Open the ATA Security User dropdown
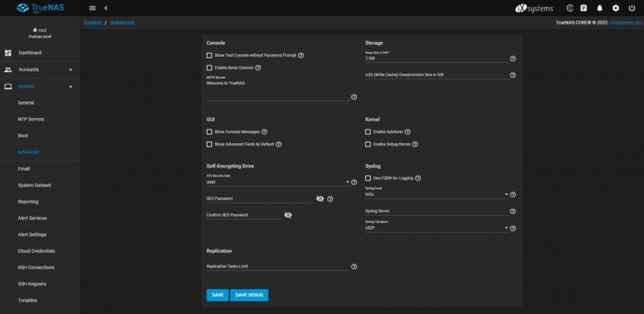Screen dimensions: 644x314 tap(278, 182)
